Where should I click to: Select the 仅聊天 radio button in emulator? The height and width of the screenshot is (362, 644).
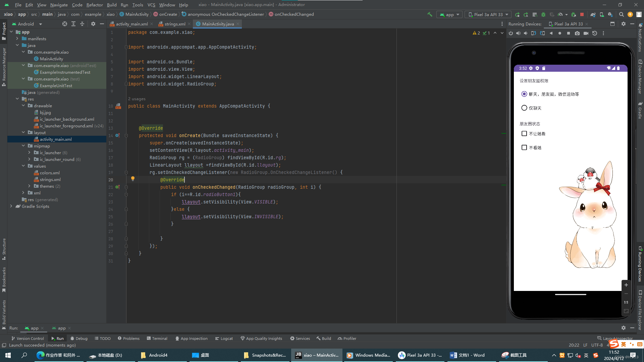(x=524, y=108)
